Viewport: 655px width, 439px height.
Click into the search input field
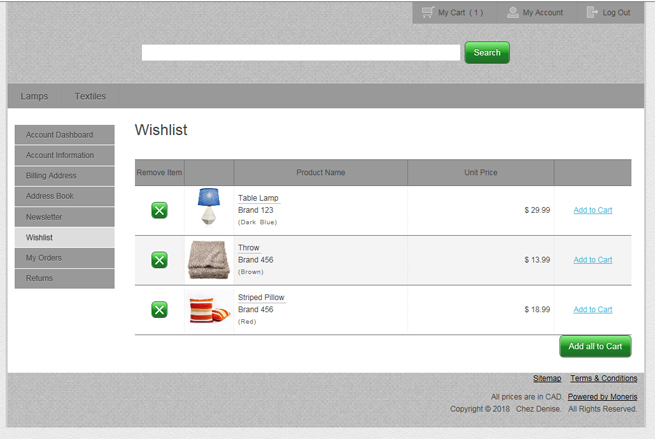[301, 53]
